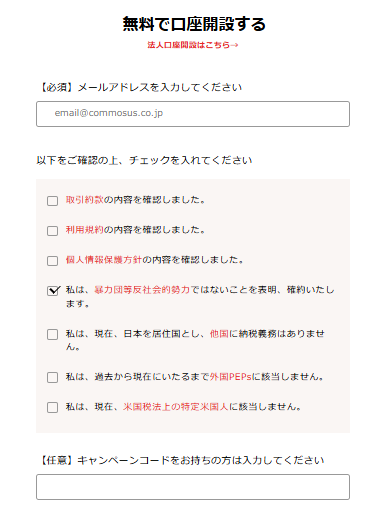
Task: Check the 外国PEPs non-applicability checkbox
Action: [52, 377]
